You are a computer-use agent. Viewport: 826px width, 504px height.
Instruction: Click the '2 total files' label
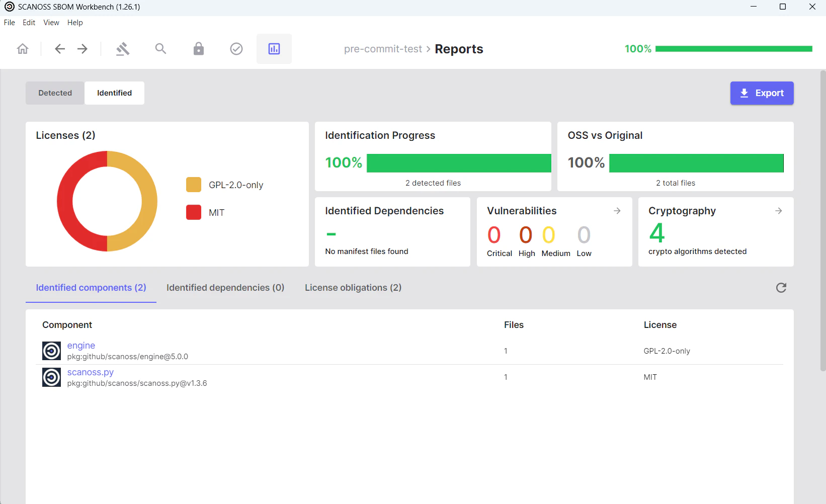[676, 183]
